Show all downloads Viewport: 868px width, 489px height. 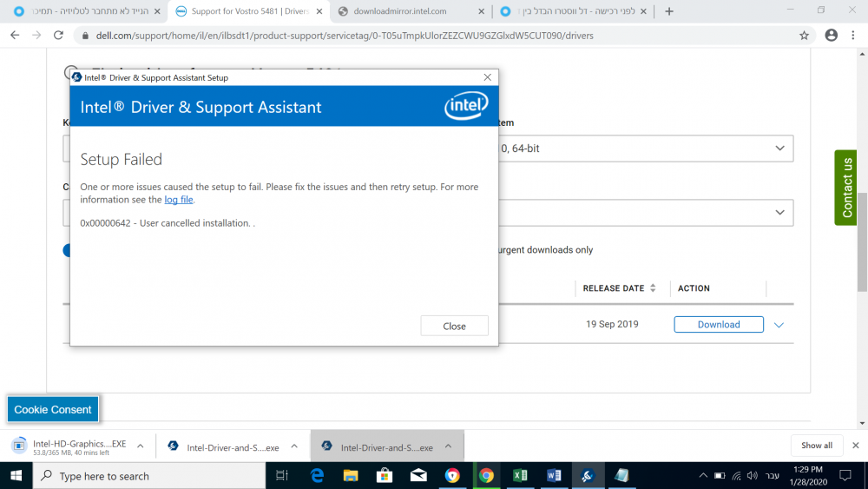(817, 446)
